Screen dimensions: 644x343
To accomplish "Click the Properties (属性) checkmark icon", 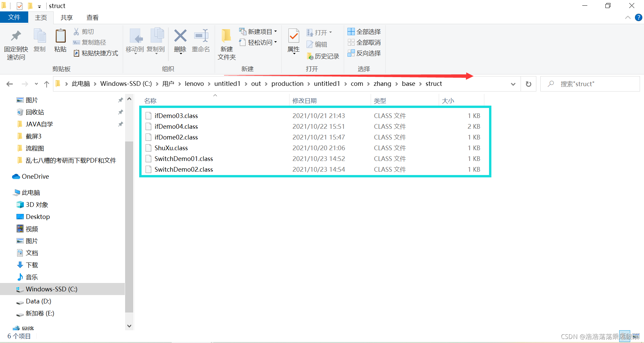I will tap(293, 36).
